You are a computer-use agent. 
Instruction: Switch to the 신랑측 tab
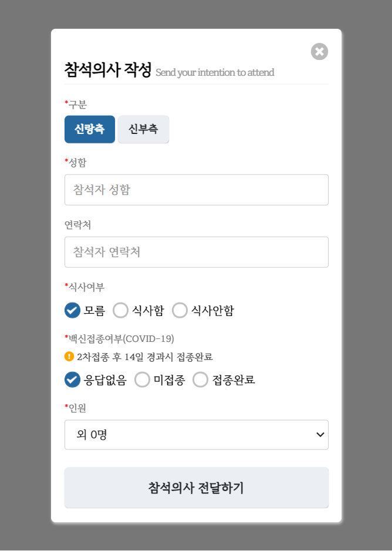click(x=89, y=129)
